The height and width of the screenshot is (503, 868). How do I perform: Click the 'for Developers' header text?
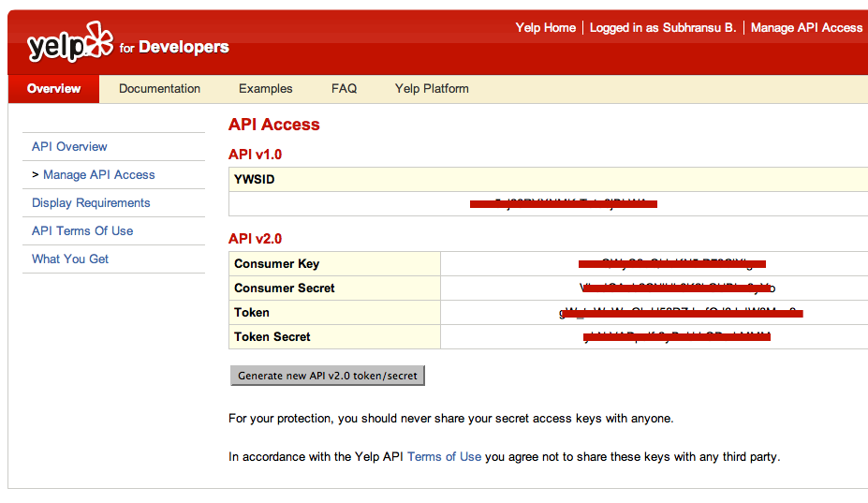click(x=174, y=47)
